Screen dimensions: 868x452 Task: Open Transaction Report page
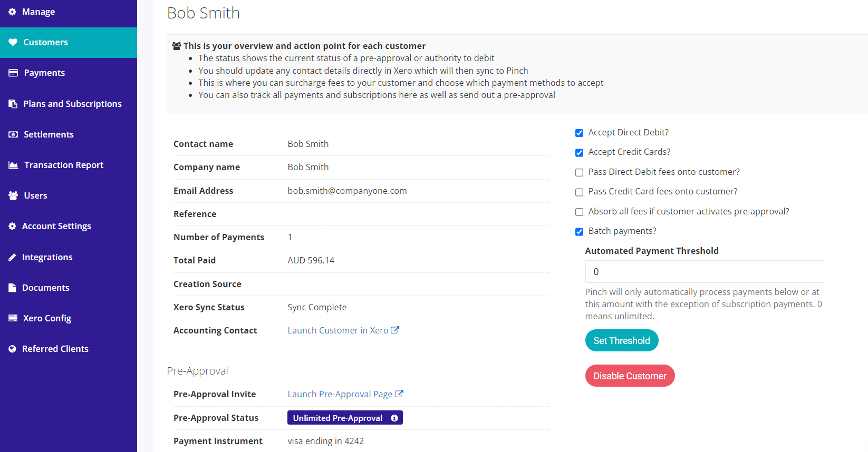69,165
